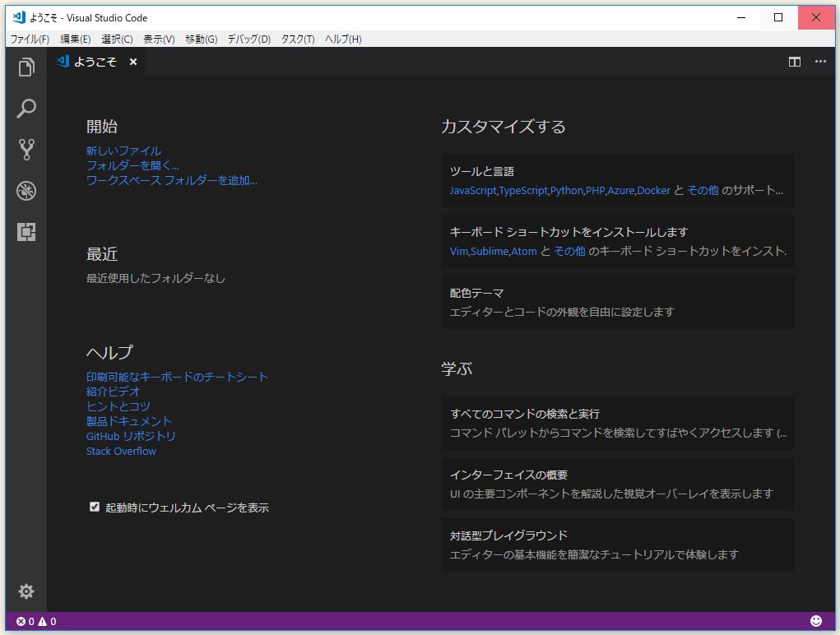This screenshot has height=635, width=840.
Task: Click the フォルダーを開く... link
Action: 132,165
